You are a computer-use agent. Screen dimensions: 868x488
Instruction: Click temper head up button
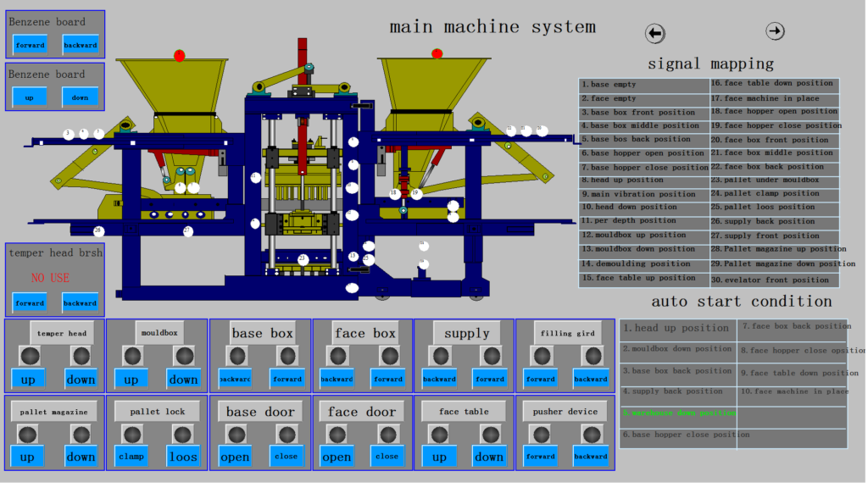pyautogui.click(x=28, y=380)
